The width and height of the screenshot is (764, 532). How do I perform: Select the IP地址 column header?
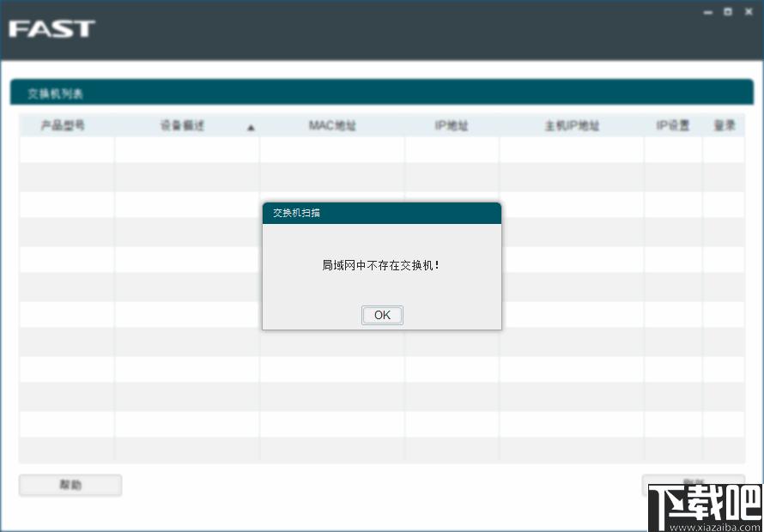coord(452,126)
